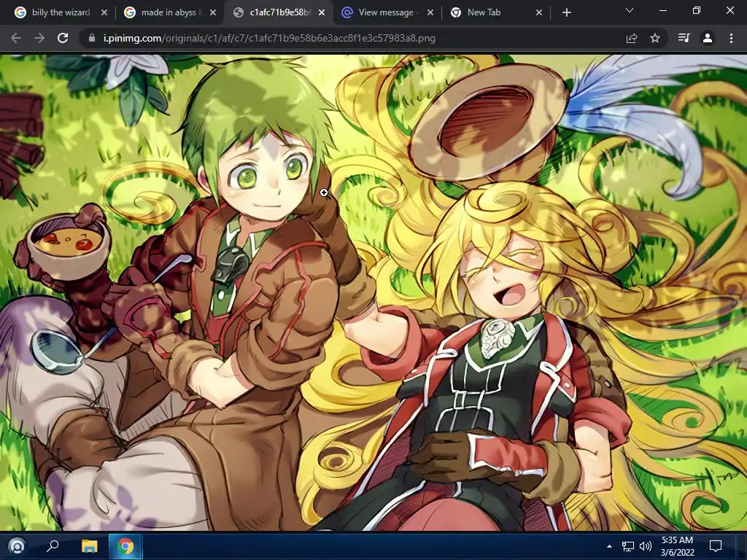The image size is (747, 560).
Task: Open a new tab with plus button
Action: (566, 12)
